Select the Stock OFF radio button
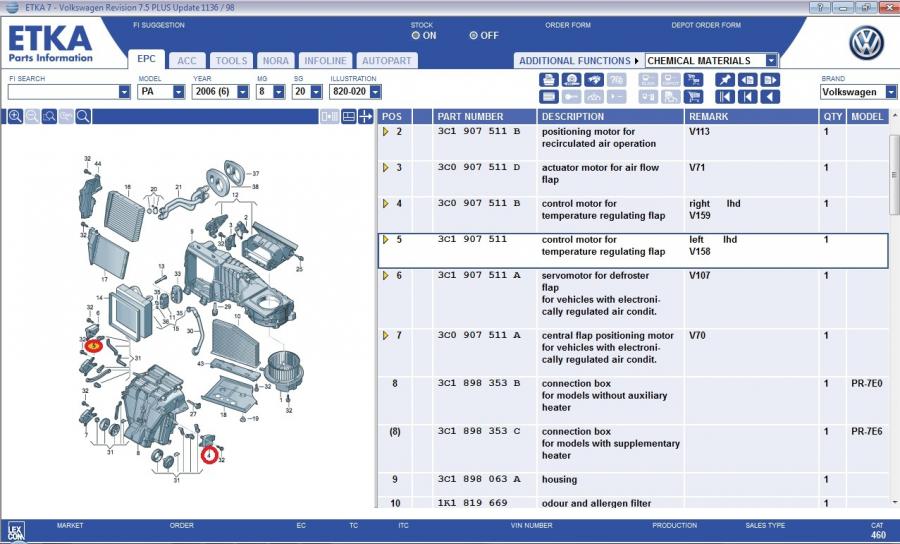 [x=474, y=36]
